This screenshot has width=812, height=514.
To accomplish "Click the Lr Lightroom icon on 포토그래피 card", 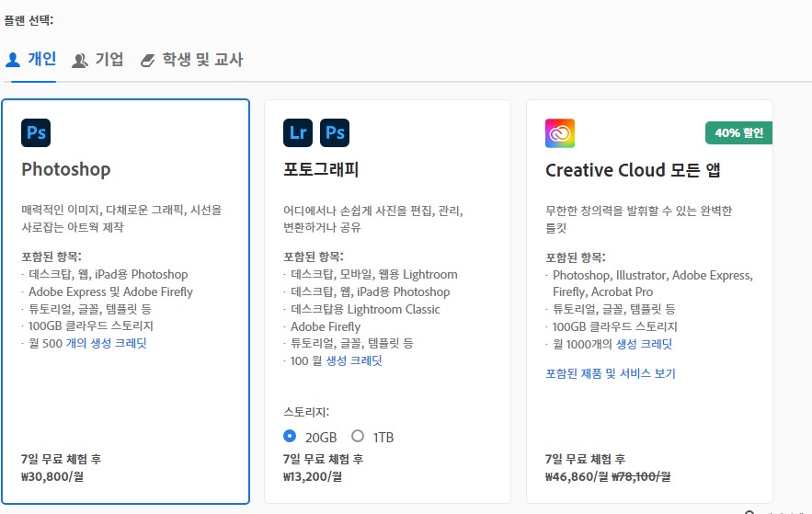I will (298, 132).
